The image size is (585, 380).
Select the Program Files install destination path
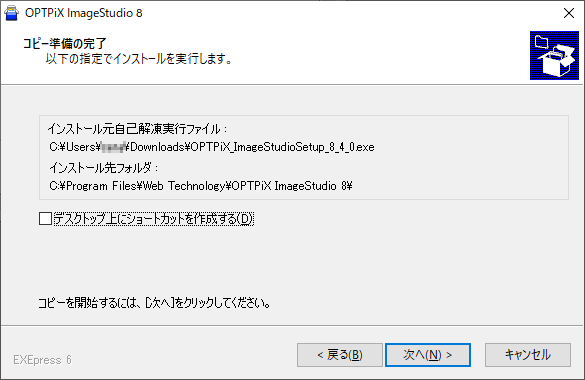point(201,186)
